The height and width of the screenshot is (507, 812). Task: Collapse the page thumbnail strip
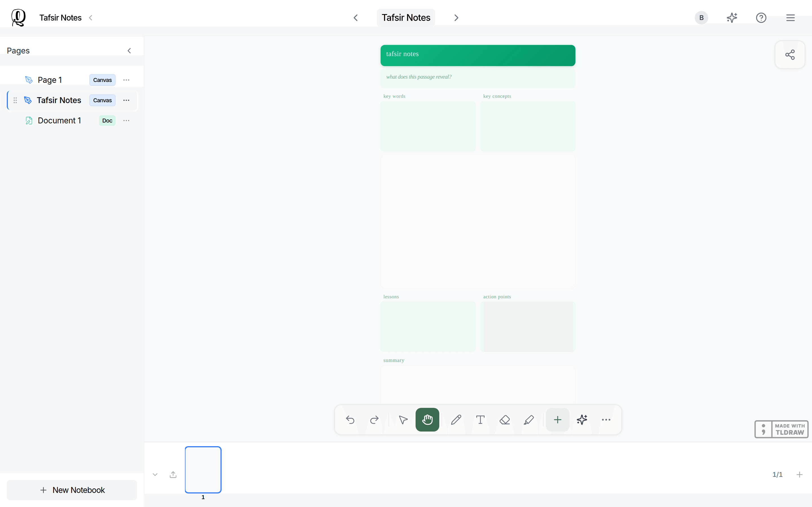(155, 475)
